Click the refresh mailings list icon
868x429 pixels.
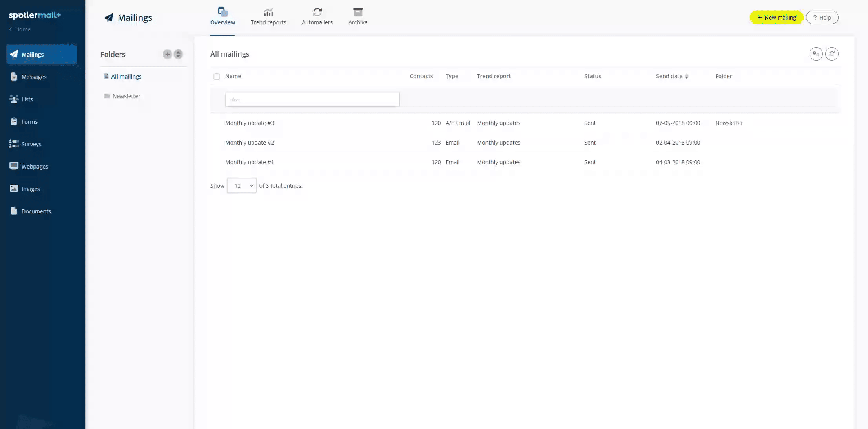coord(832,54)
